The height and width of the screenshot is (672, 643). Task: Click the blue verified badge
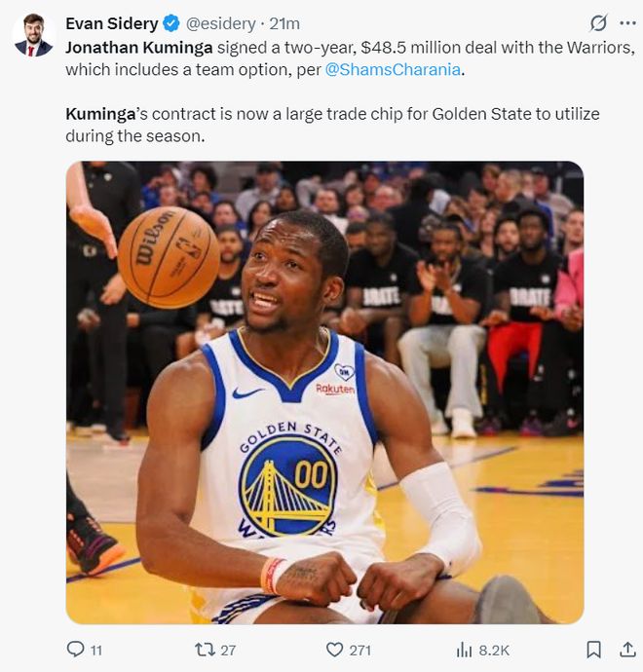pyautogui.click(x=170, y=23)
